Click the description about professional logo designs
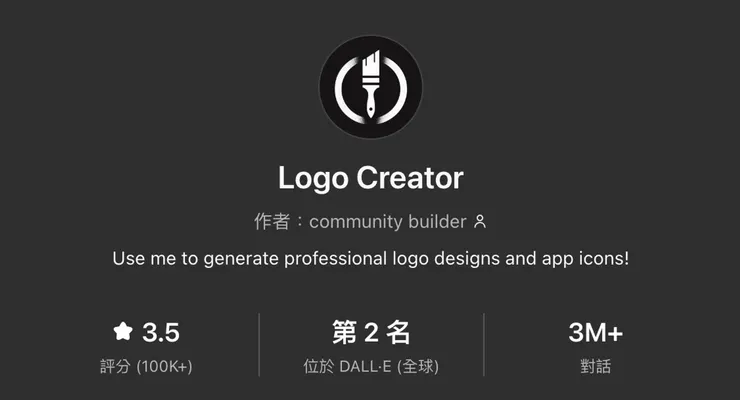740x400 pixels. (370, 258)
